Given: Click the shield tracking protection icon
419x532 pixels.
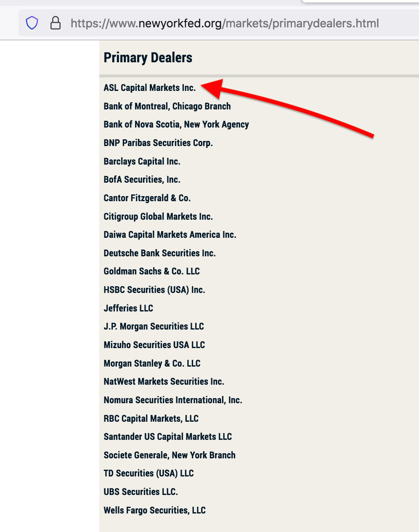Looking at the screenshot, I should [32, 23].
